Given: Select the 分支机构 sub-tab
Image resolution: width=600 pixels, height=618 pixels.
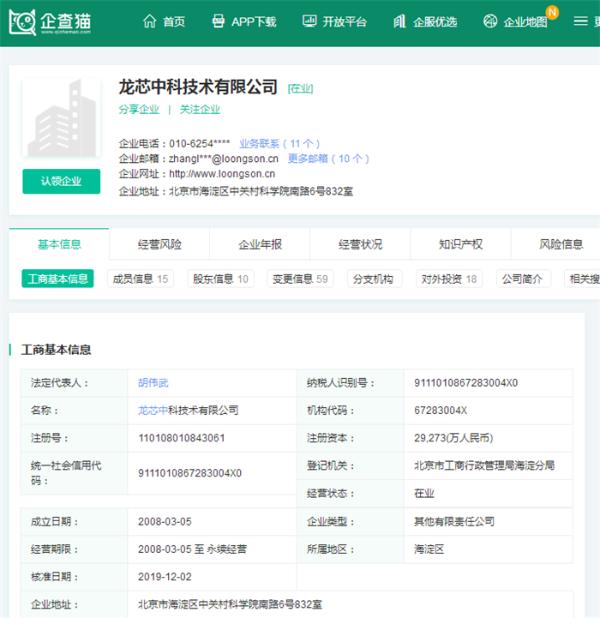Looking at the screenshot, I should coord(373,279).
